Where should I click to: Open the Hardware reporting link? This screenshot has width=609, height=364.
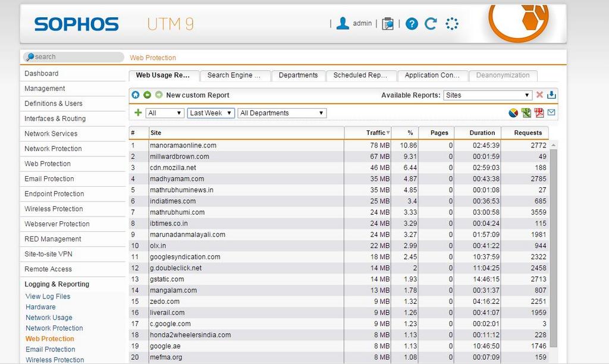pos(40,307)
